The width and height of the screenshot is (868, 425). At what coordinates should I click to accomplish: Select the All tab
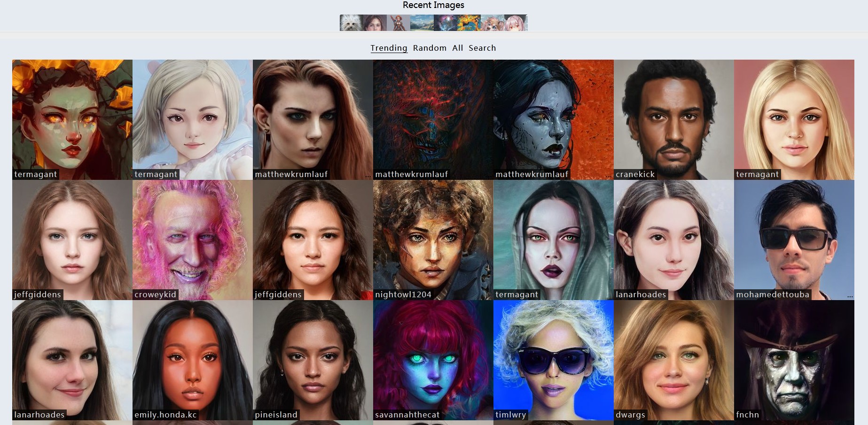(457, 48)
